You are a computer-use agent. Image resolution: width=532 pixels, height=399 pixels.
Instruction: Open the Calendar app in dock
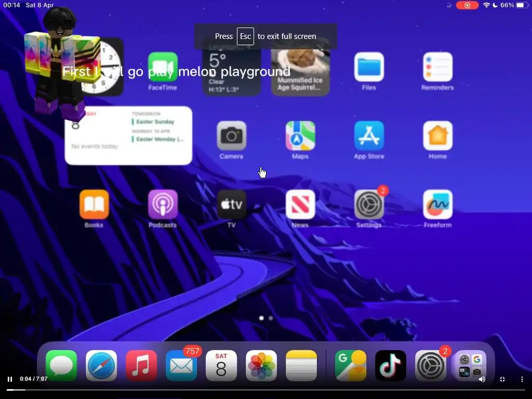click(221, 365)
